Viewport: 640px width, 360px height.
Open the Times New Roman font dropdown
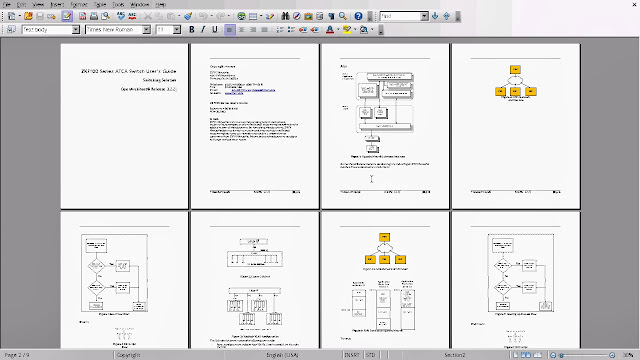[x=146, y=29]
